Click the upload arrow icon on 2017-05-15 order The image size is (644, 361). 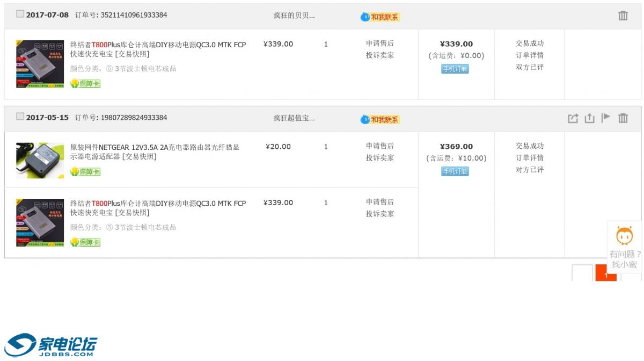point(589,118)
